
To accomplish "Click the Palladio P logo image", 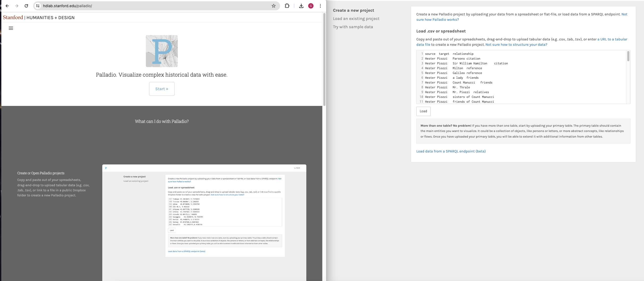I will pyautogui.click(x=162, y=51).
